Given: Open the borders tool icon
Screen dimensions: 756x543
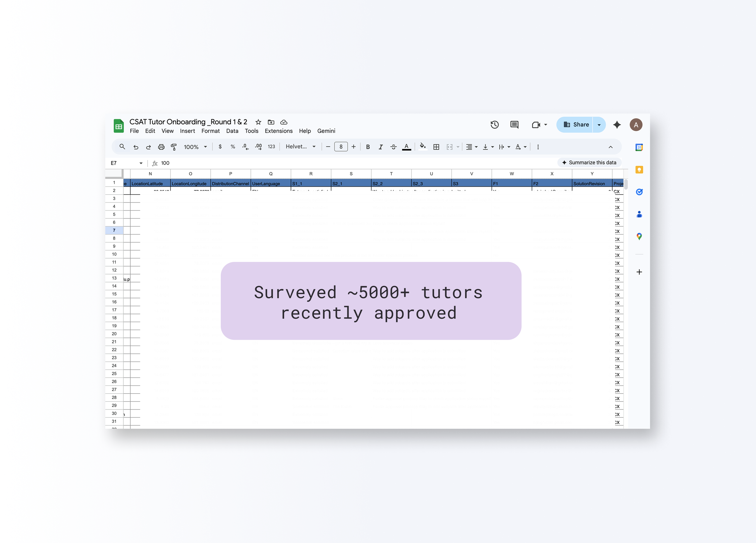Looking at the screenshot, I should pyautogui.click(x=436, y=147).
